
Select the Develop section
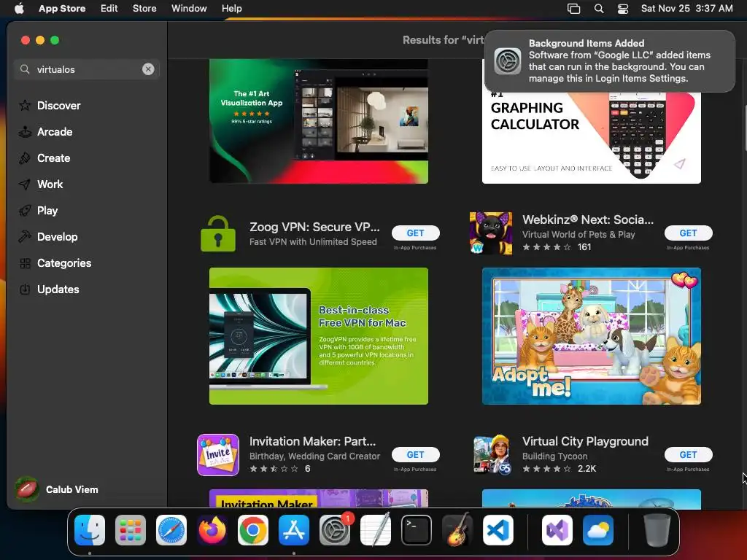48,237
